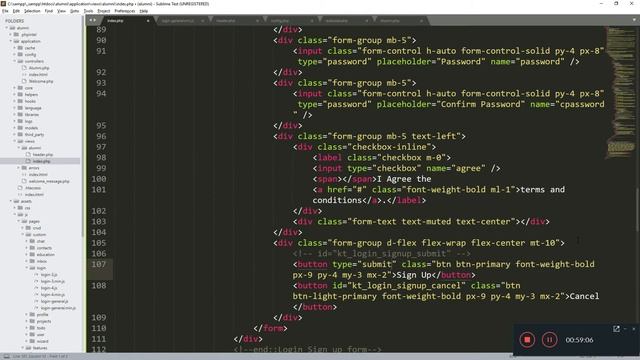
Task: Click the .htaccess file icon
Action: tap(20, 188)
